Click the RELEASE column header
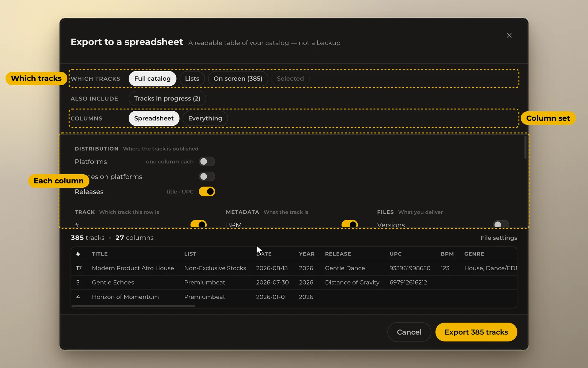The image size is (588, 368). pos(338,254)
